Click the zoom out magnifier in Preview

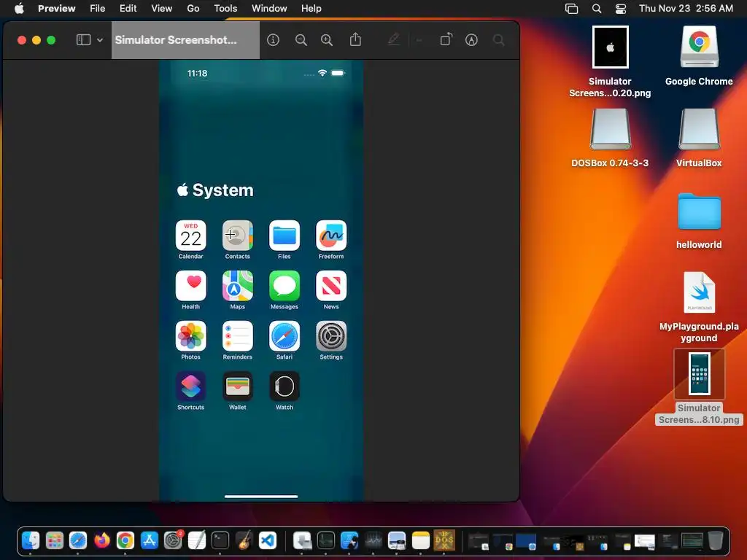(x=301, y=40)
